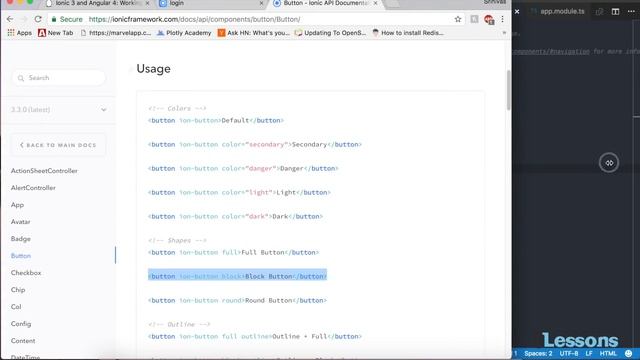Click the Default button code line

[x=216, y=120]
